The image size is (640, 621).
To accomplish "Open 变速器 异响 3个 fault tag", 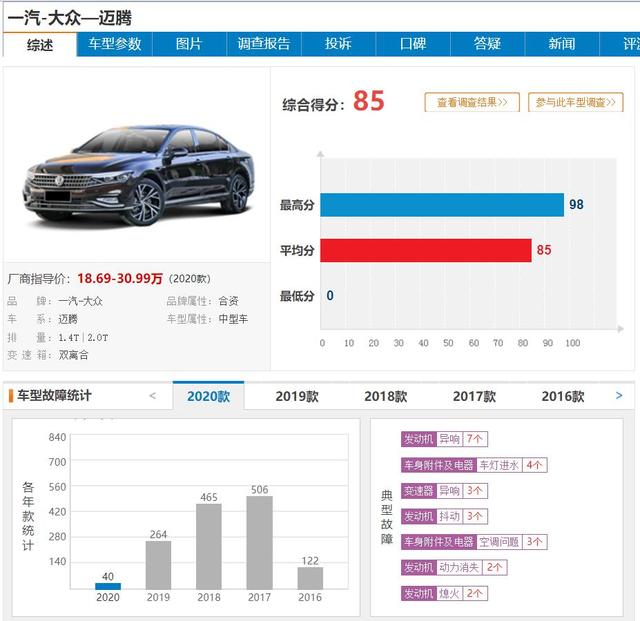I will pos(444,491).
